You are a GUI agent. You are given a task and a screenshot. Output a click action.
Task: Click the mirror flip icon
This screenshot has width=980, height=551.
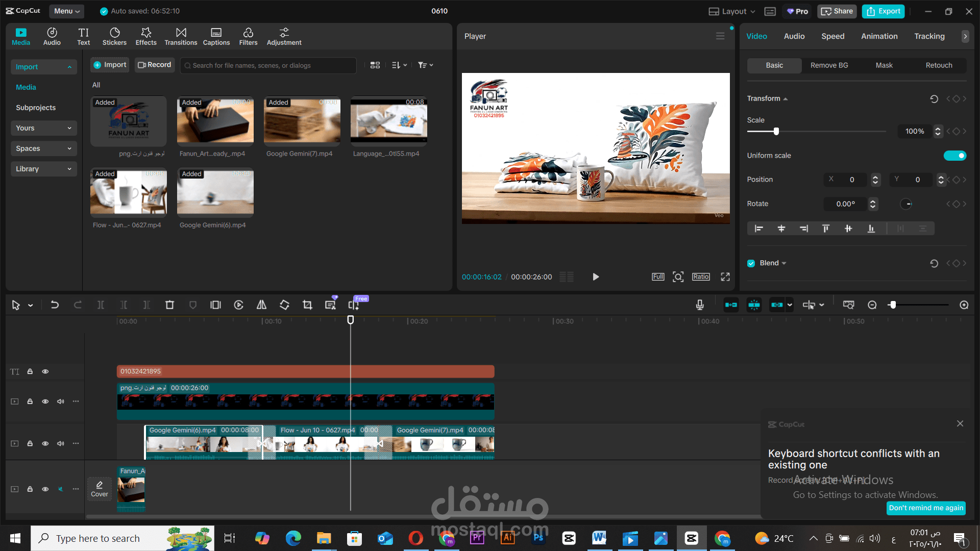click(261, 305)
